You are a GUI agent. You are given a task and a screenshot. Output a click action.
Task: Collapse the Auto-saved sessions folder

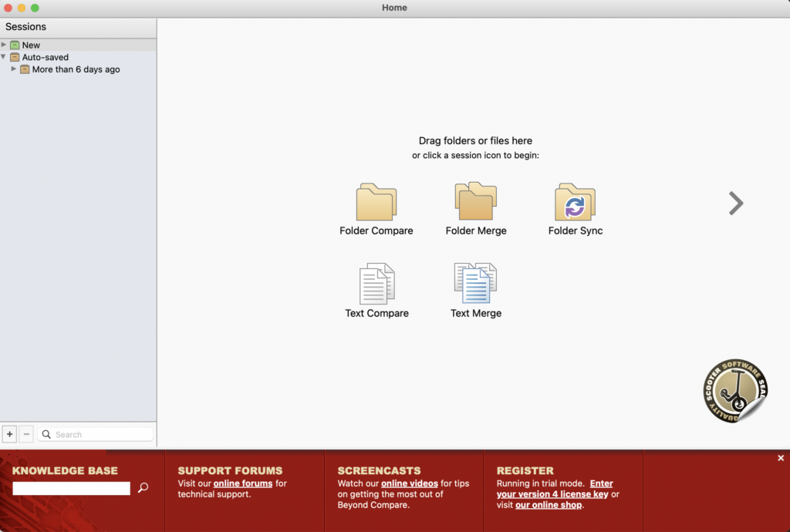[4, 57]
